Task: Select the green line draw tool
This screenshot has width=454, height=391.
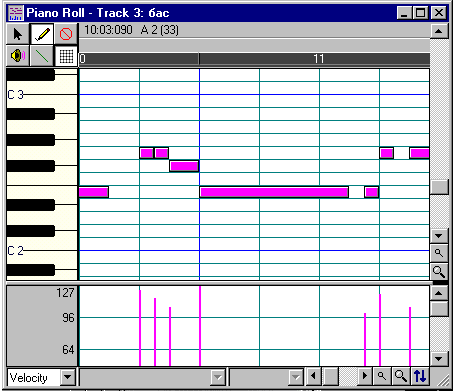Action: coord(42,56)
